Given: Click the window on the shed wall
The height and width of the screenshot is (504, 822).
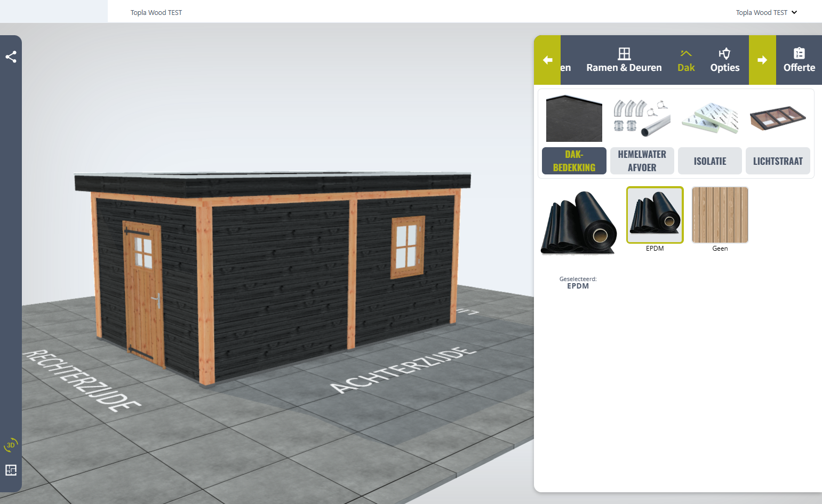Looking at the screenshot, I should [x=408, y=247].
